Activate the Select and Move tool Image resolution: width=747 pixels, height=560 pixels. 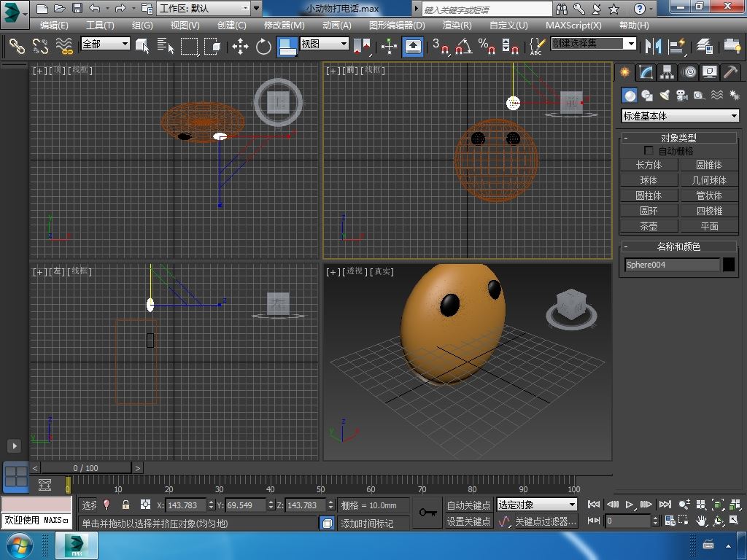pos(240,46)
